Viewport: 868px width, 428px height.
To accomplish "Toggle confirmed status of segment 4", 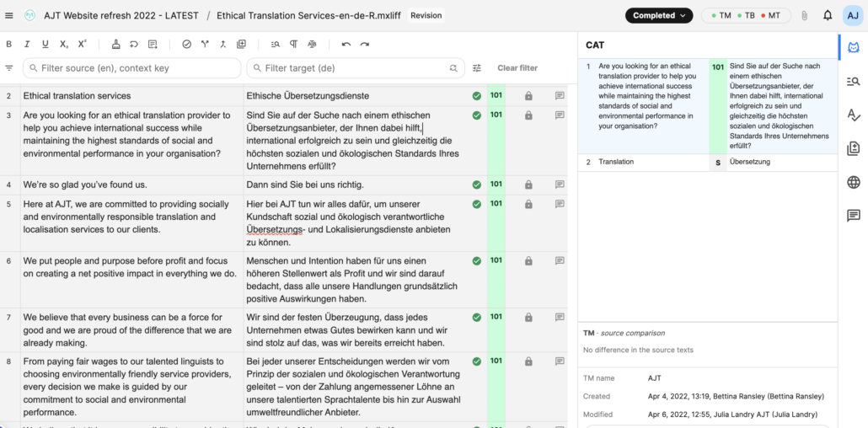I will point(477,185).
